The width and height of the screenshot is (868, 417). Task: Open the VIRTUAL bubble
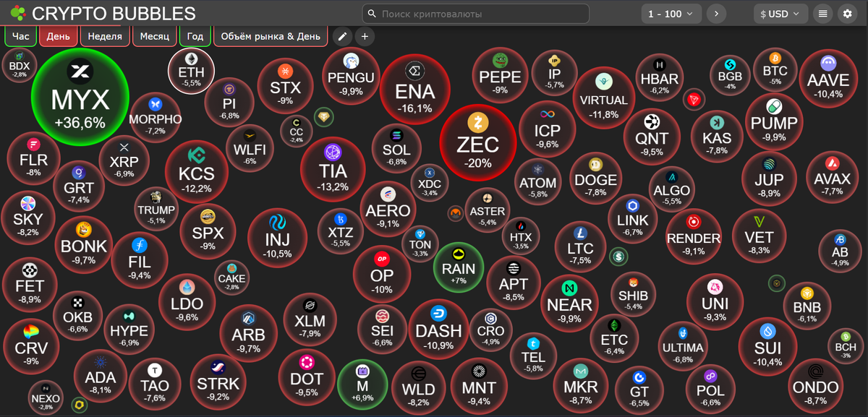pyautogui.click(x=604, y=98)
